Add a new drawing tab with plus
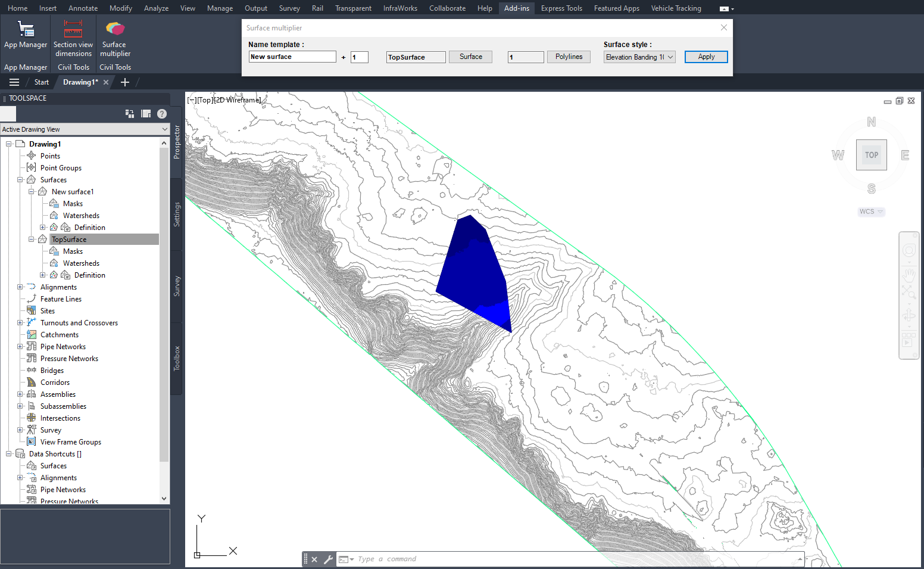Image resolution: width=924 pixels, height=569 pixels. (125, 82)
